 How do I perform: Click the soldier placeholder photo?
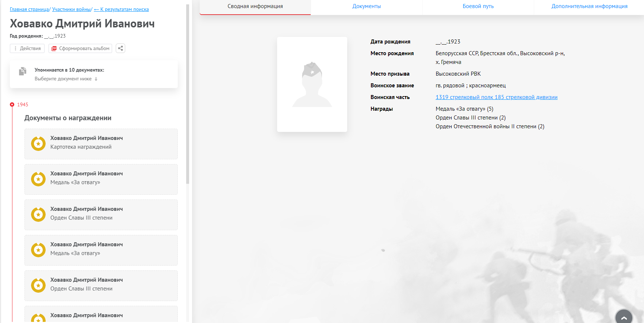coord(312,84)
